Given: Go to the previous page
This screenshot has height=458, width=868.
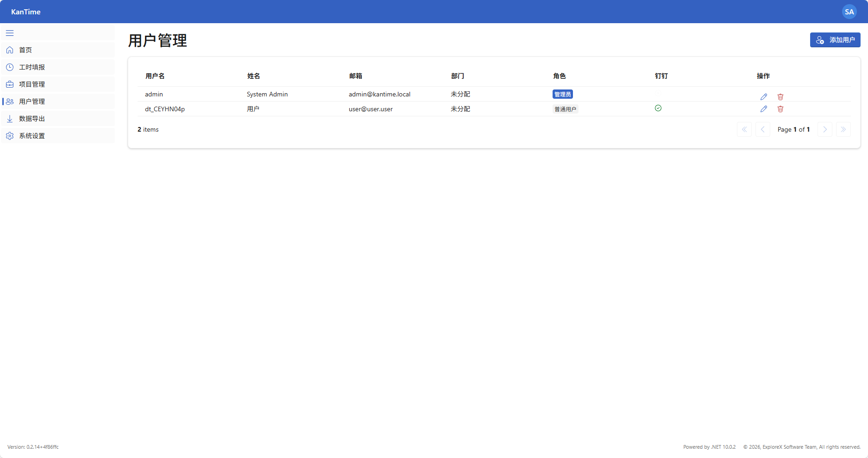Looking at the screenshot, I should [763, 129].
